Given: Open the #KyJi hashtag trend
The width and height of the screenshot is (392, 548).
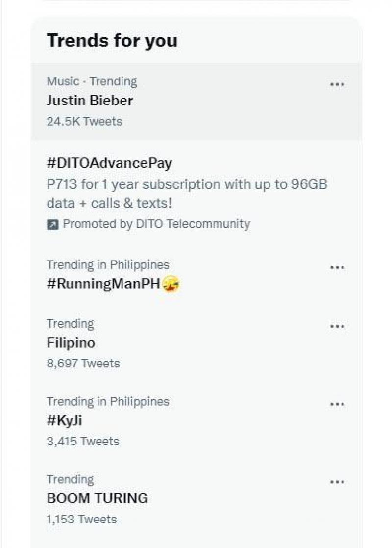Looking at the screenshot, I should coord(61,421).
